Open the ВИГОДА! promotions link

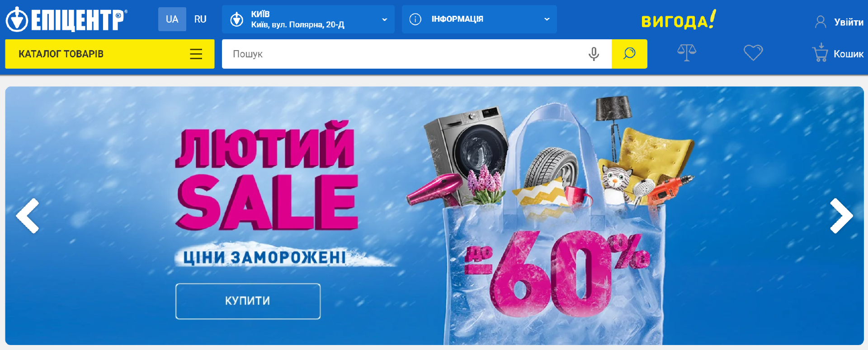pos(679,20)
